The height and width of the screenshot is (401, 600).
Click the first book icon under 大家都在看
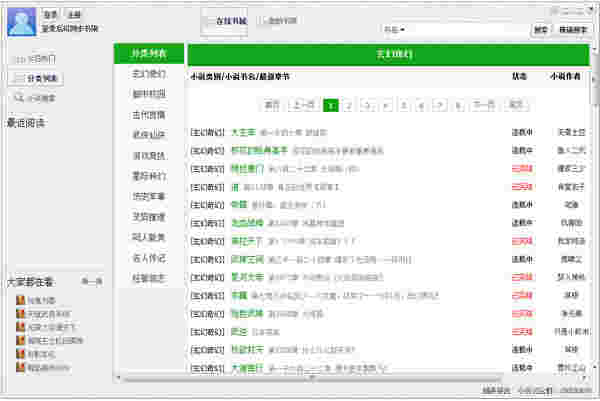click(x=20, y=300)
